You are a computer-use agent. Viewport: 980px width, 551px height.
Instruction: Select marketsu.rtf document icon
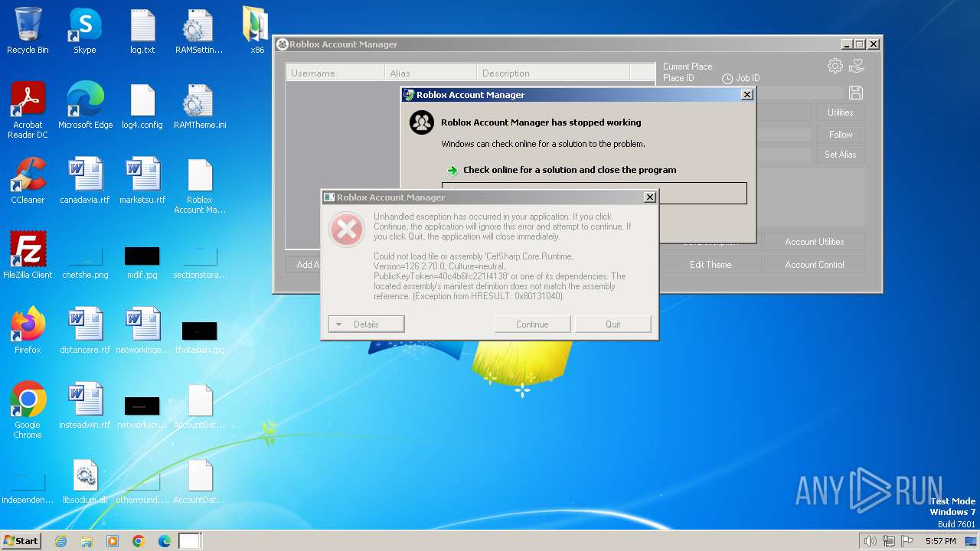[142, 180]
